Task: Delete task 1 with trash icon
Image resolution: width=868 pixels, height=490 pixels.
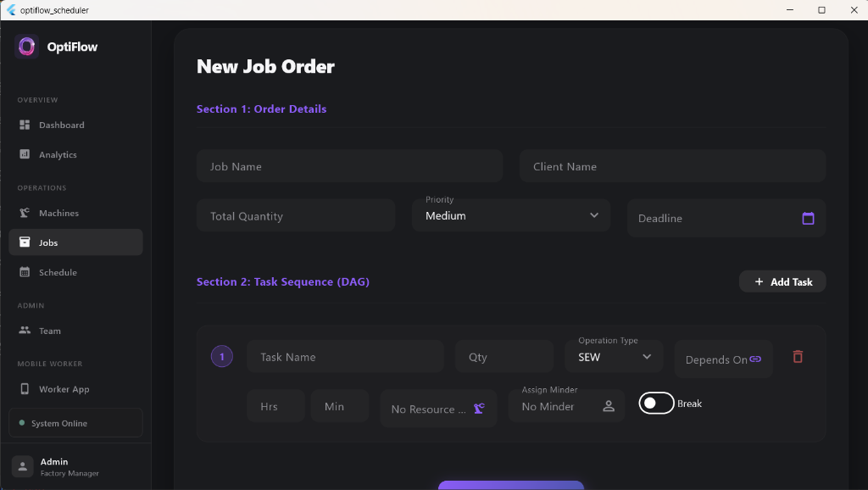Action: pyautogui.click(x=798, y=357)
